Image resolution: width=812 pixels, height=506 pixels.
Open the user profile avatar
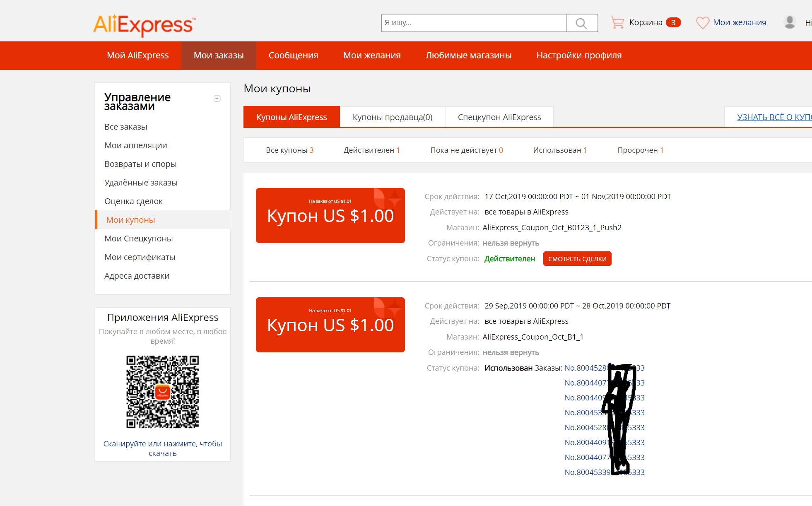coord(790,22)
